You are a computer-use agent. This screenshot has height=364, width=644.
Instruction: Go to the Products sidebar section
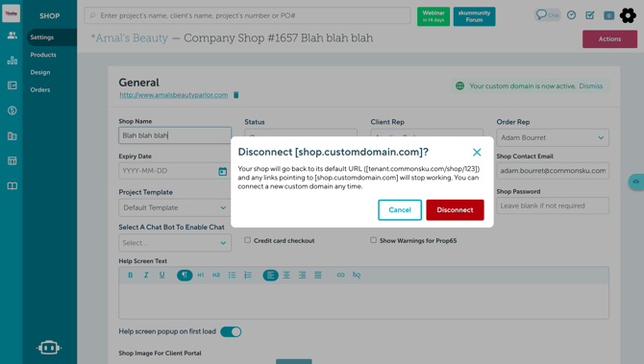click(x=43, y=55)
